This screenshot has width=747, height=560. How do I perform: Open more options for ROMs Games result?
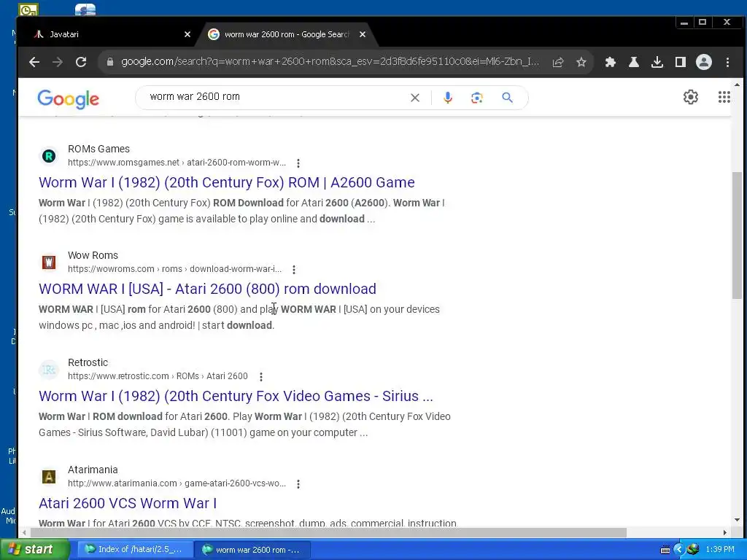[298, 163]
